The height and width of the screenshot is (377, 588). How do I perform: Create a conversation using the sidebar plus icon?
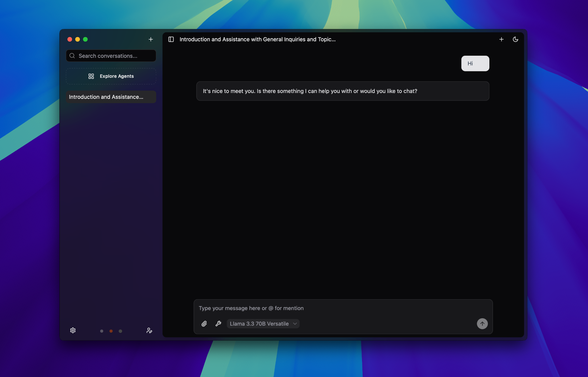point(151,39)
